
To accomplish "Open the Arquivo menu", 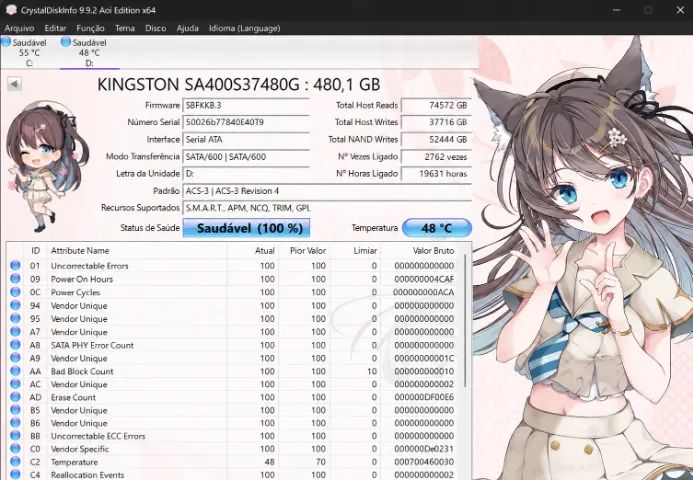I will [19, 28].
